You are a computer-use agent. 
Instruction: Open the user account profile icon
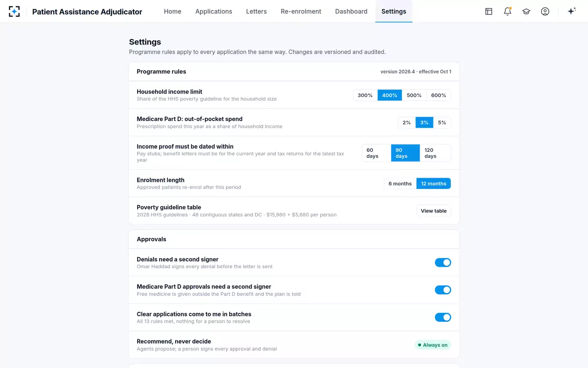pyautogui.click(x=545, y=11)
